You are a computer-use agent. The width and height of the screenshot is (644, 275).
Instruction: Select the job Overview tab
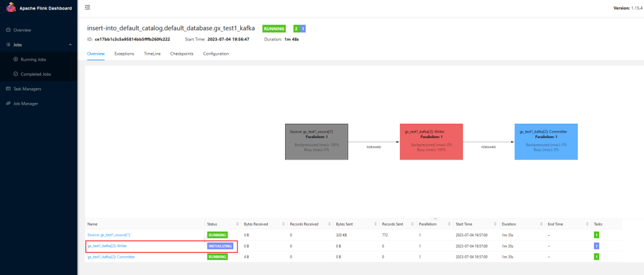point(96,54)
